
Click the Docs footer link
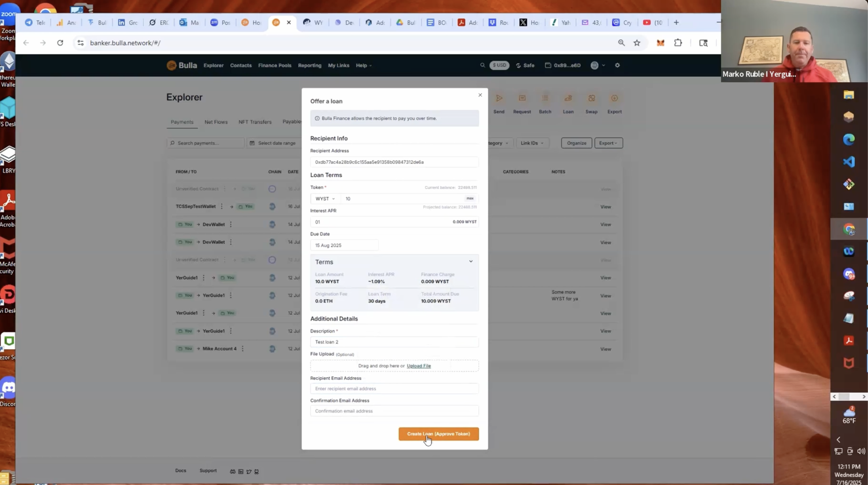tap(180, 470)
